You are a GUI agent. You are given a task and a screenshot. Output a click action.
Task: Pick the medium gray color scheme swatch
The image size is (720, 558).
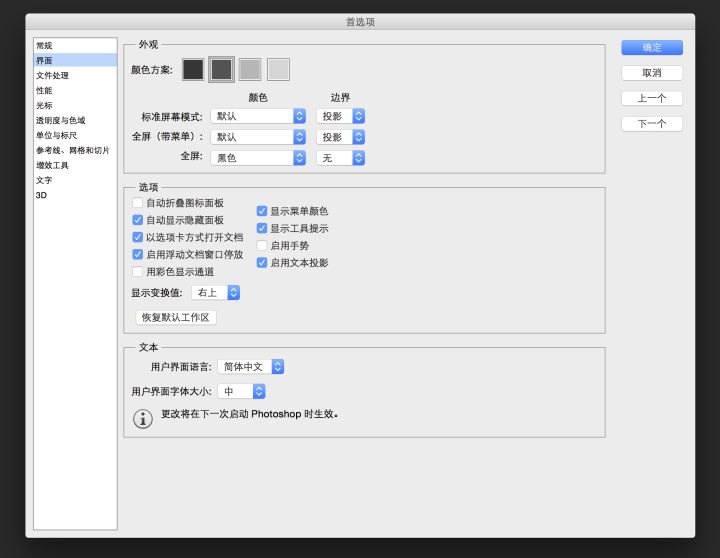(x=250, y=69)
